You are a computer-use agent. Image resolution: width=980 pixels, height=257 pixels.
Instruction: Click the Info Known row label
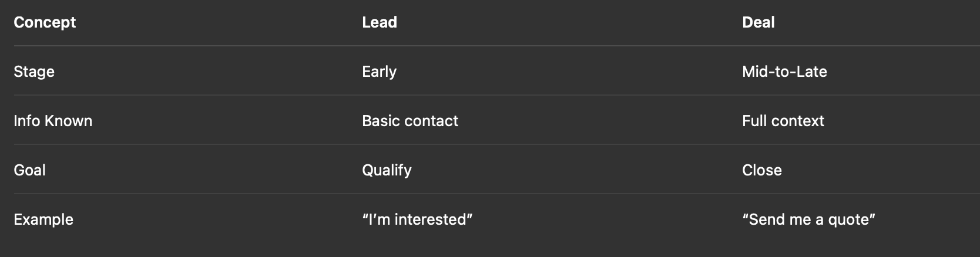pos(53,121)
